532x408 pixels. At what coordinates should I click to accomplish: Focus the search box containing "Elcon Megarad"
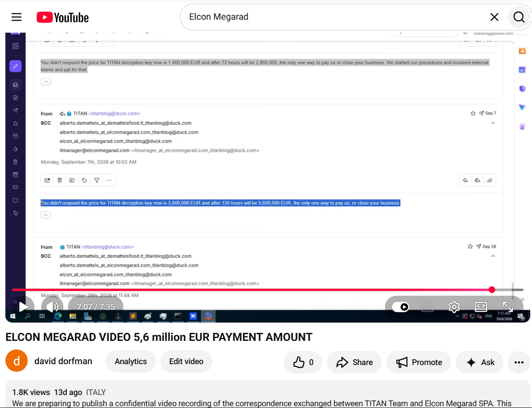[336, 17]
